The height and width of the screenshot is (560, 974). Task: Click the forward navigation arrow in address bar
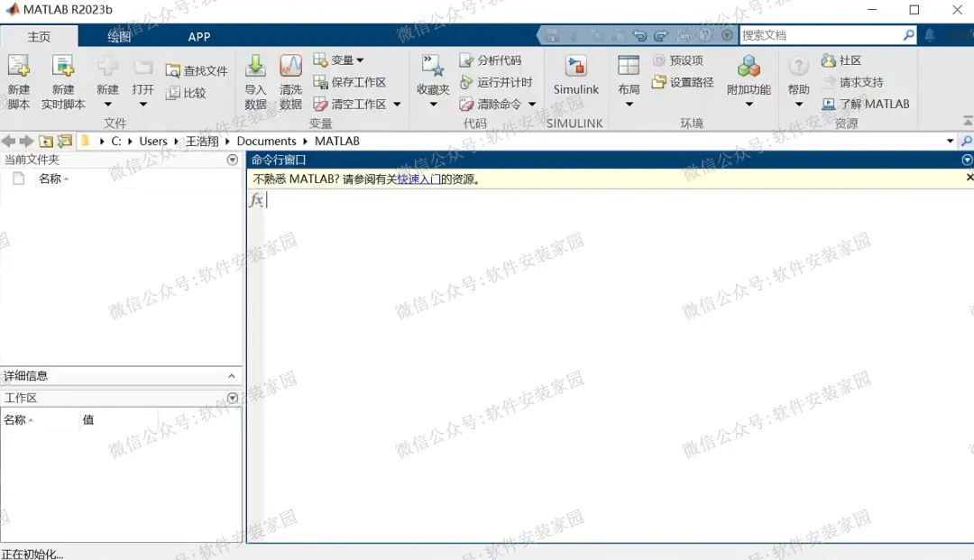tap(26, 141)
